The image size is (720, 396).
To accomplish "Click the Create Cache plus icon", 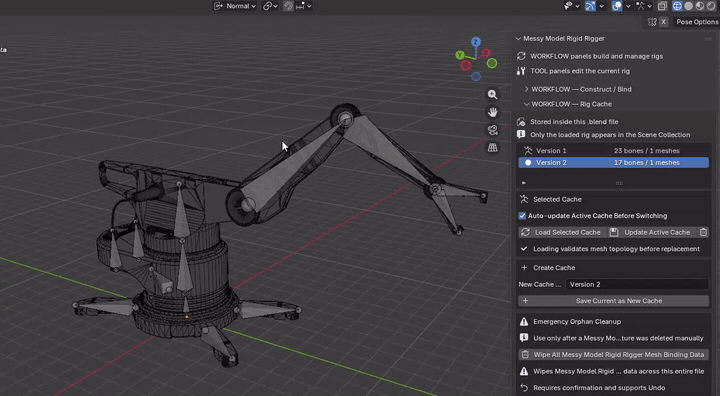I will pos(524,267).
